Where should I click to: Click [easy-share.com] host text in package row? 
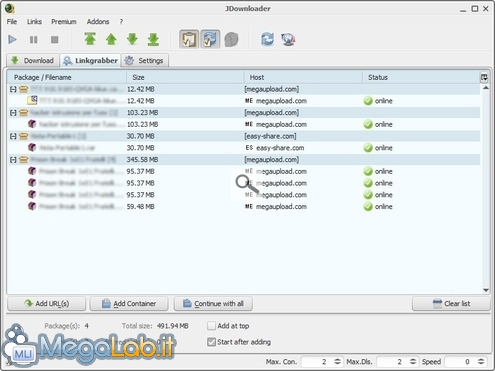pyautogui.click(x=270, y=136)
